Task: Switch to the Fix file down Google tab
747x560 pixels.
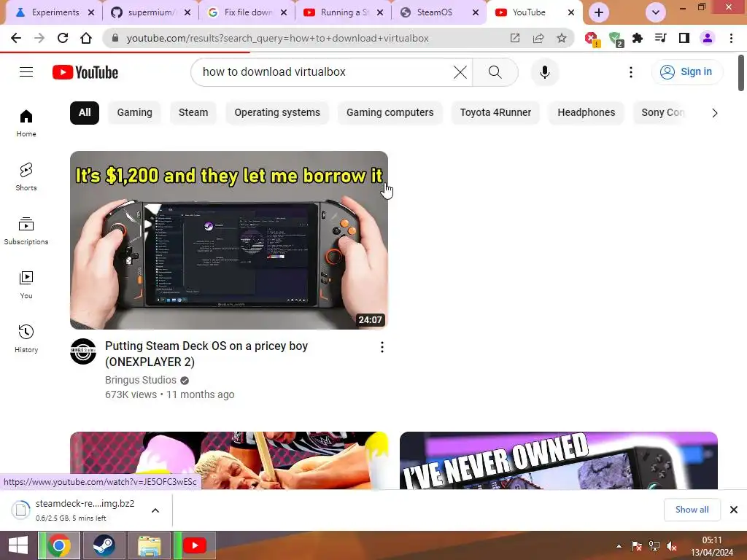Action: click(248, 12)
